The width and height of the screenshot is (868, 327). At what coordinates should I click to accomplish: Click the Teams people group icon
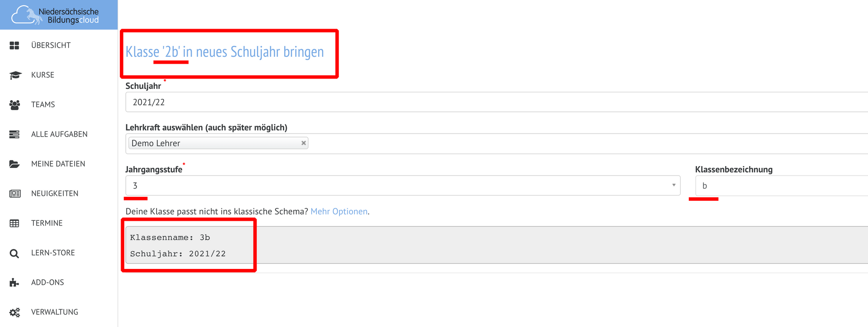pos(15,105)
